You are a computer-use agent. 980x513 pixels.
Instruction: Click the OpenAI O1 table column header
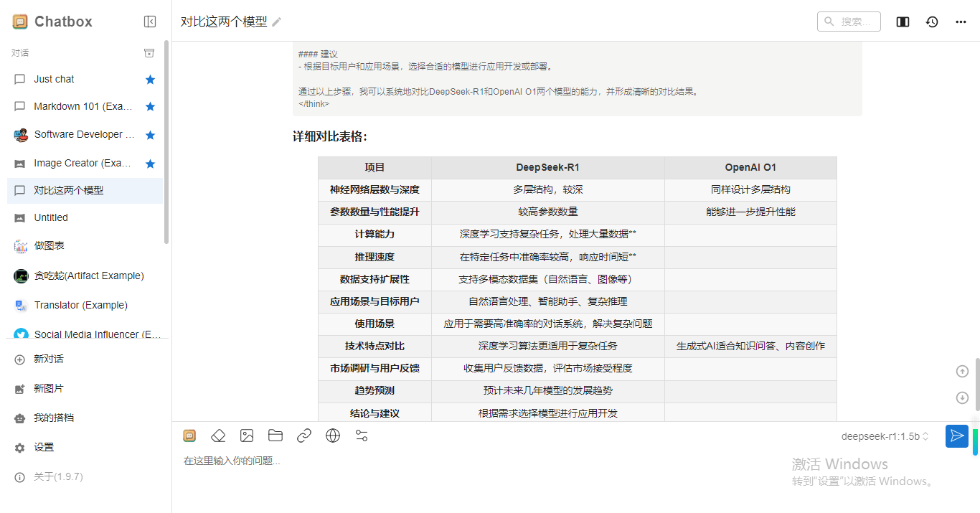[x=750, y=168]
